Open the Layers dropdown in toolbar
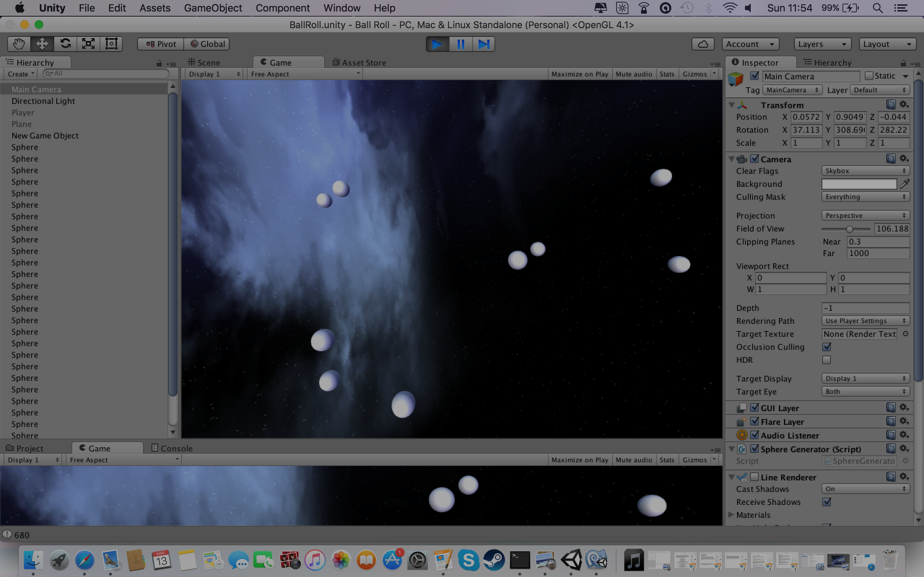The width and height of the screenshot is (924, 577). (822, 44)
